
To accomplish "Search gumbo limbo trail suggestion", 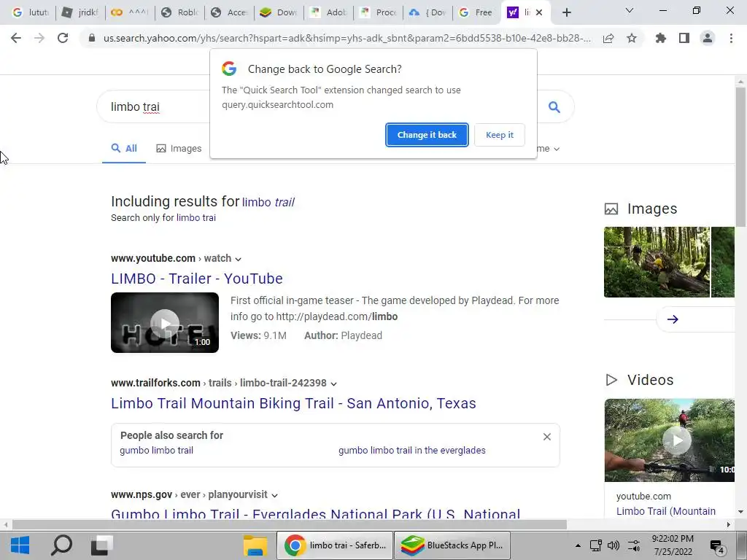I will (x=156, y=451).
